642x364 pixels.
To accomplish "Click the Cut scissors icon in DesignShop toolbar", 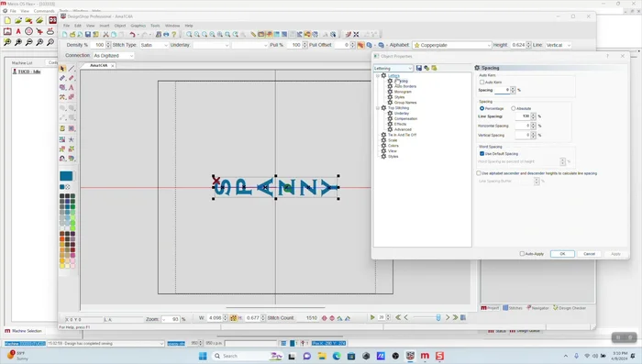I will coord(105,35).
